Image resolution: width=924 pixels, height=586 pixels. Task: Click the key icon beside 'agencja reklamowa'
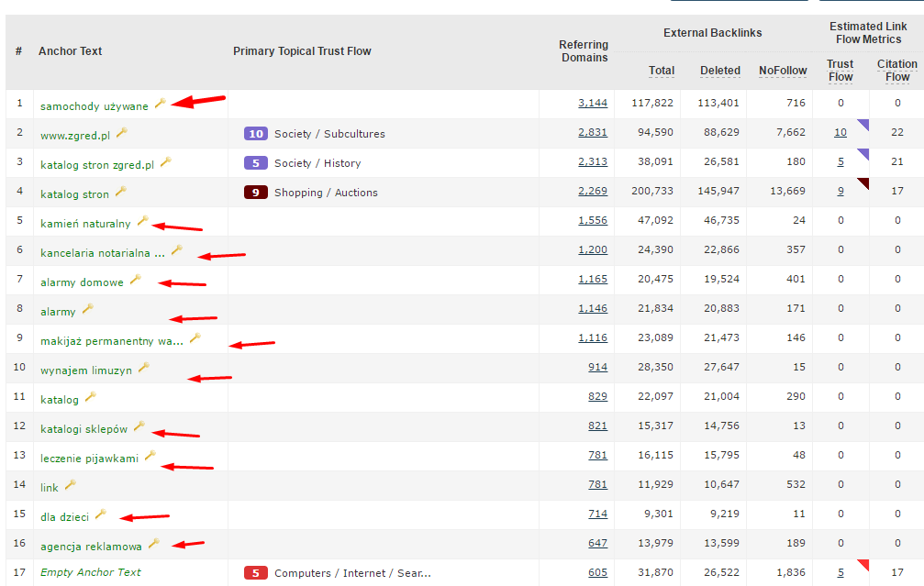154,544
